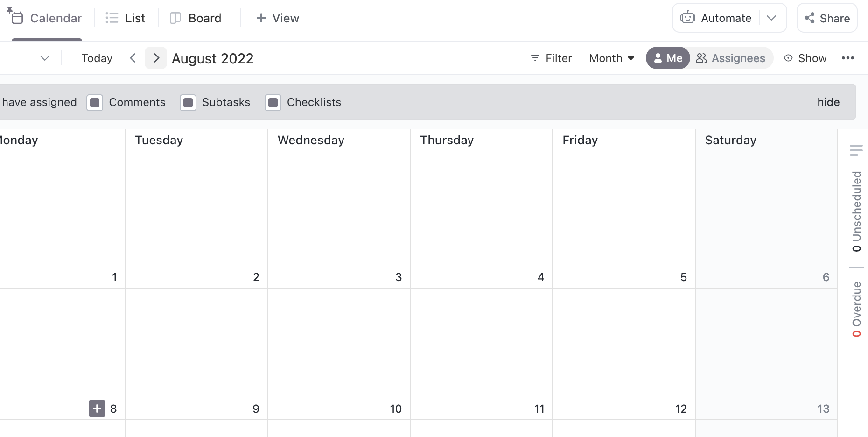
Task: Add a task on August 8
Action: (96, 409)
